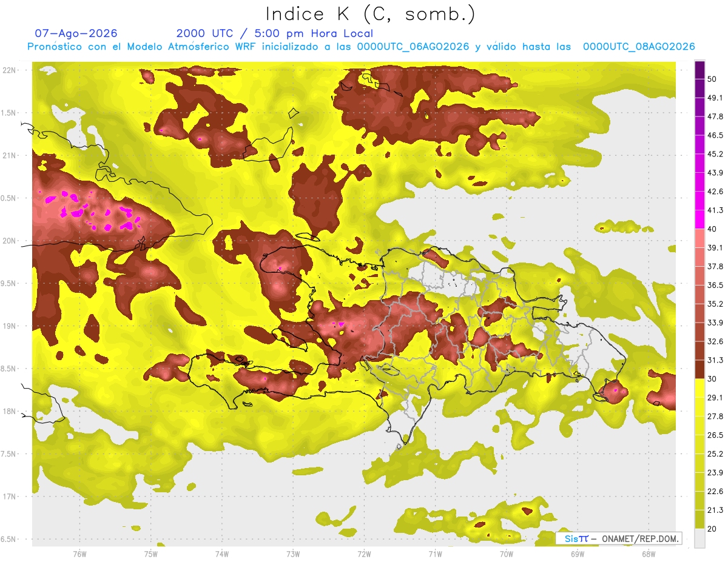Click the longitude axis label "70W"
Viewport: 728px width, 562px height.
(x=506, y=554)
